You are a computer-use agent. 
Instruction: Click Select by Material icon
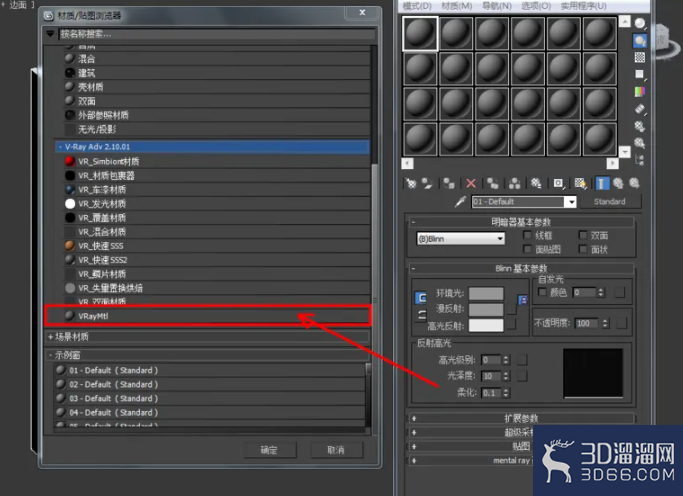coord(639,143)
